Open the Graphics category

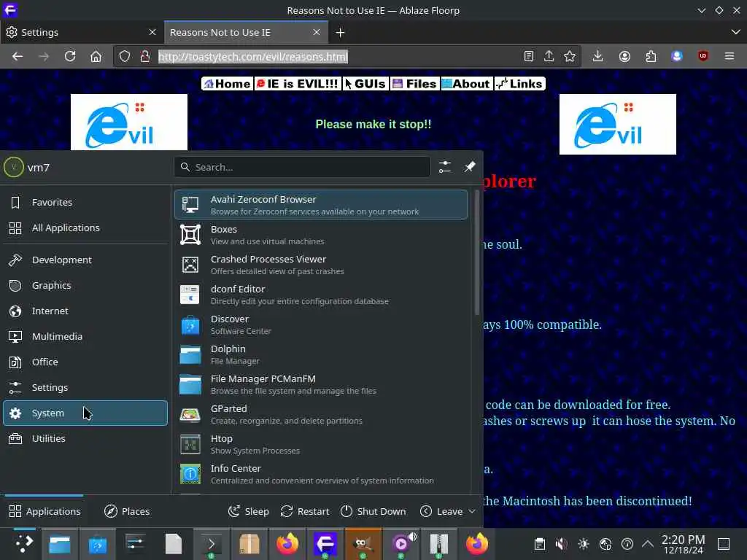85,286
